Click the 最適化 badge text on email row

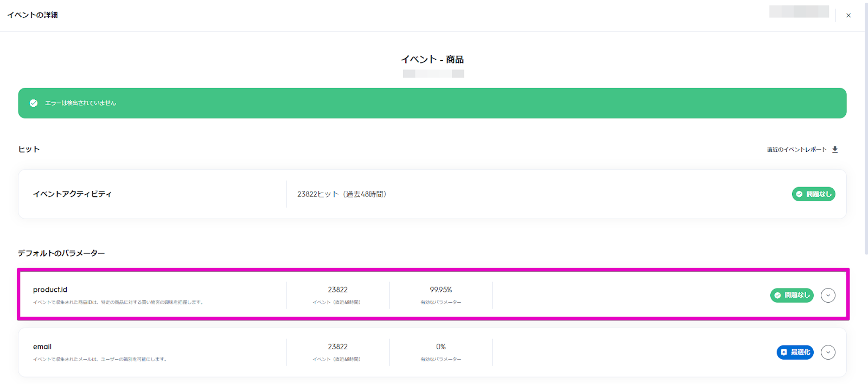800,353
